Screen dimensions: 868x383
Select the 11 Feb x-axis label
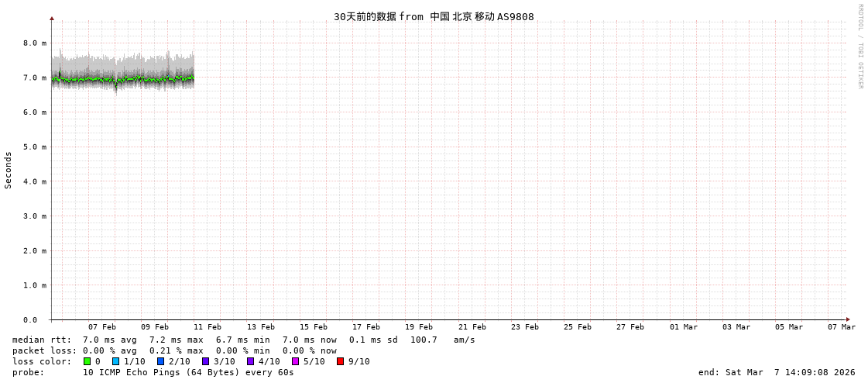pyautogui.click(x=208, y=327)
